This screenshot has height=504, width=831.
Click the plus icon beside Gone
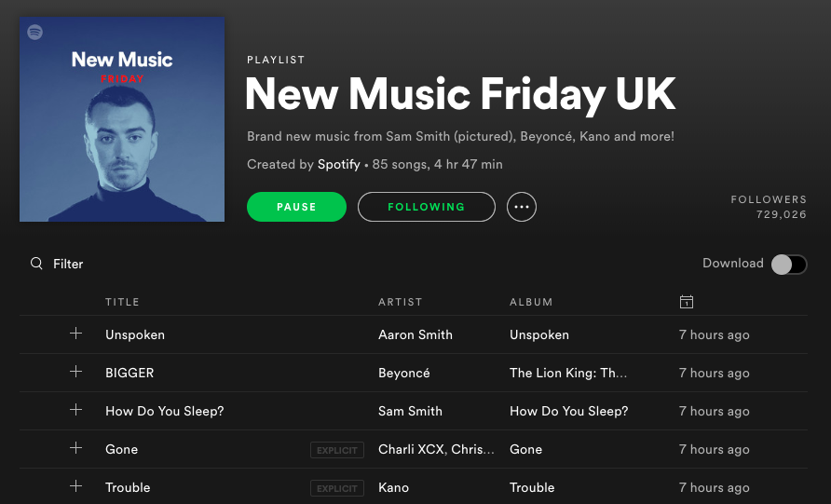click(x=75, y=448)
